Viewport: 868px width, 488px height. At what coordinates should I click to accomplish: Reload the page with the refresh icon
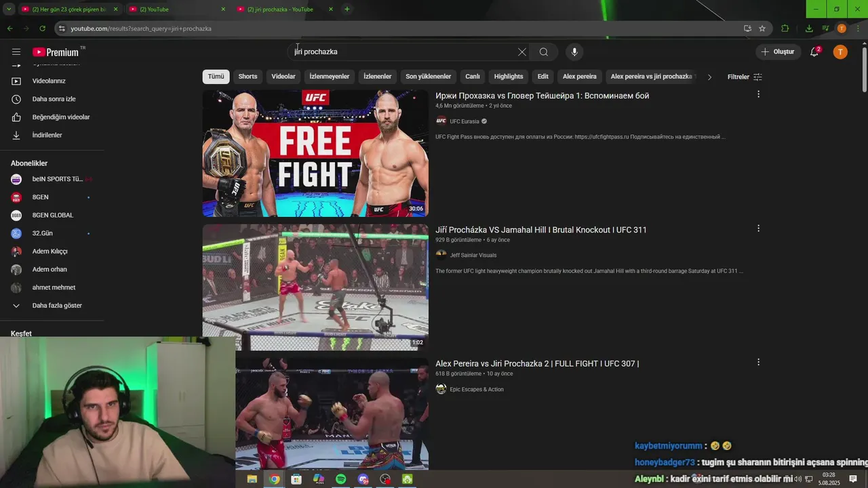pos(42,28)
